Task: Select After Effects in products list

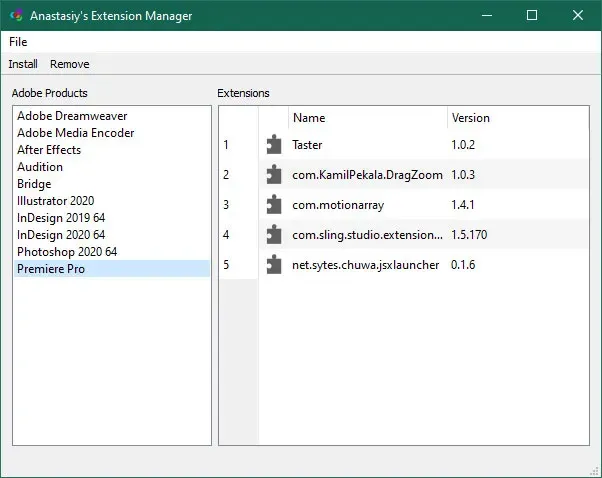Action: (111, 150)
